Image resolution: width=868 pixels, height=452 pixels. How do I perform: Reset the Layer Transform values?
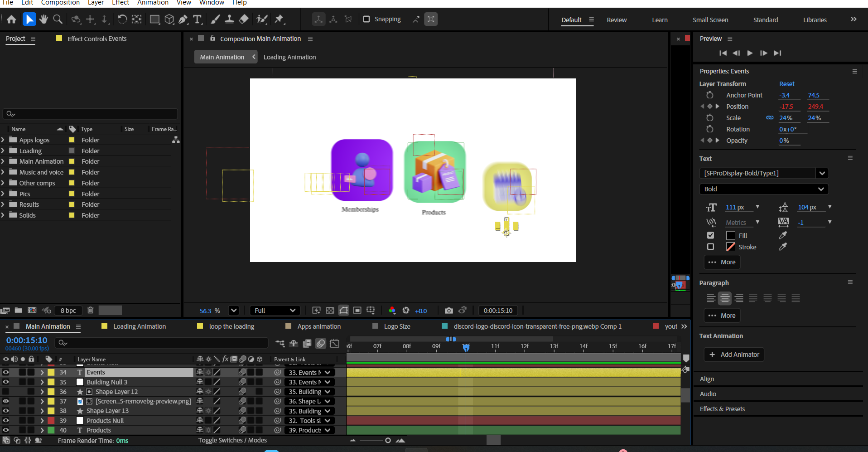(x=786, y=84)
